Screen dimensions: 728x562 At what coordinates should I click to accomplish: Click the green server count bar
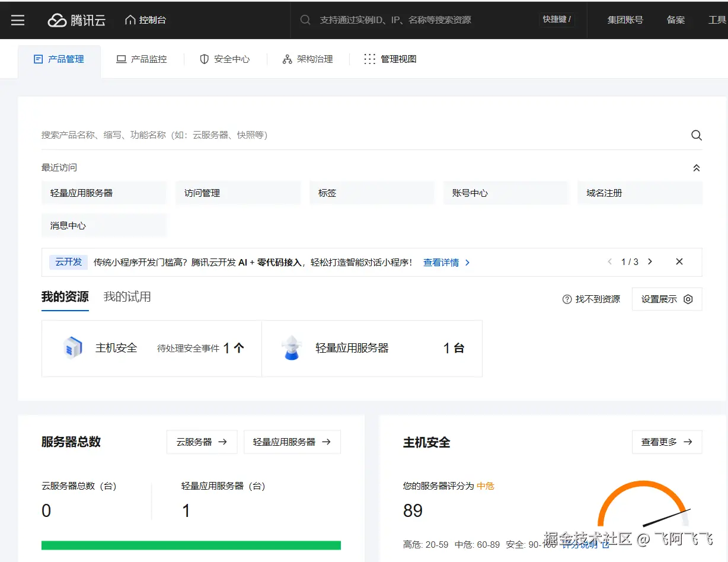191,545
